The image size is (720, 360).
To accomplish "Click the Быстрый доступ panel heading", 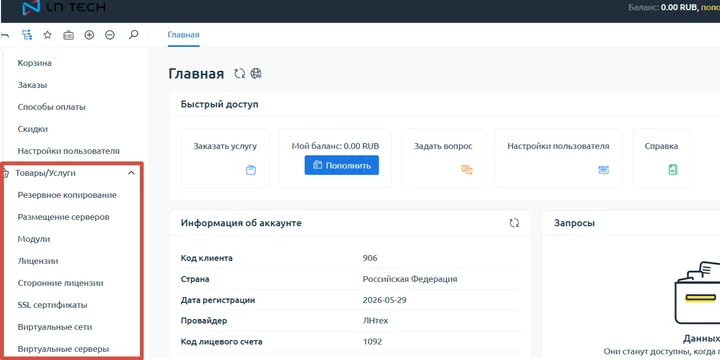I will (x=219, y=104).
